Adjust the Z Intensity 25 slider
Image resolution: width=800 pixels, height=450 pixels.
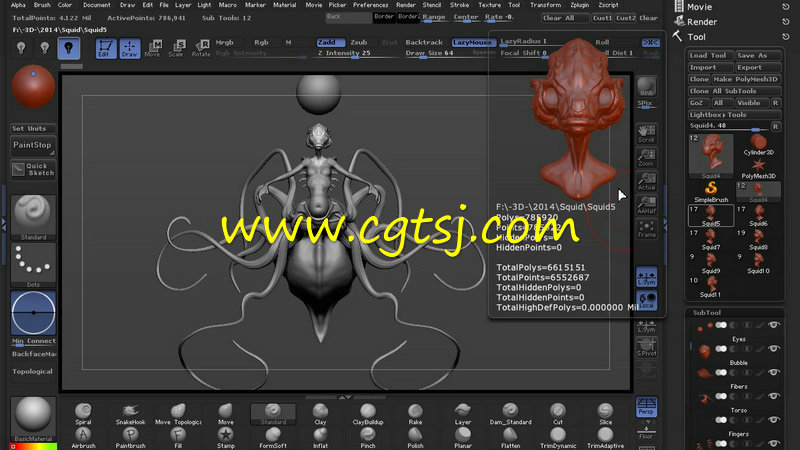[x=355, y=53]
